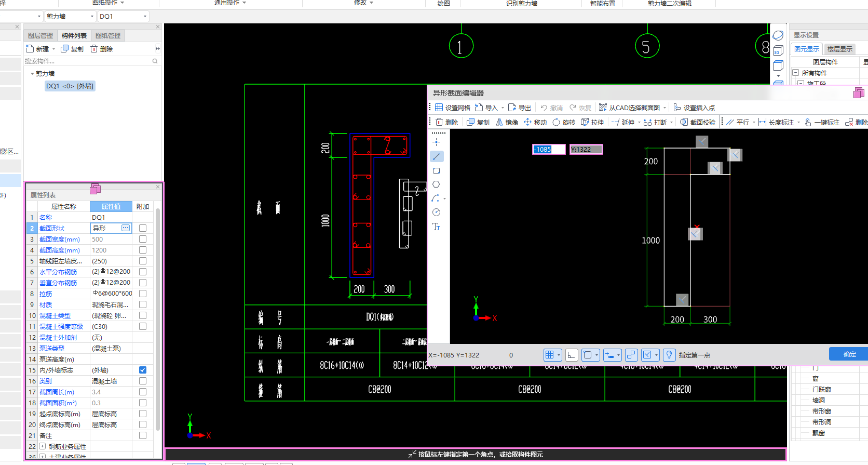This screenshot has width=868, height=465.
Task: Switch to the 构件列表 tab
Action: 74,35
